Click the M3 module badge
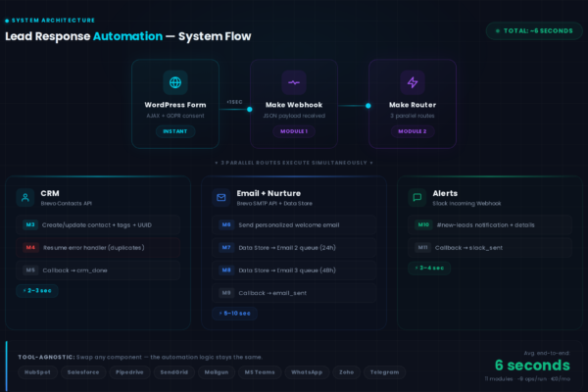 [x=30, y=225]
